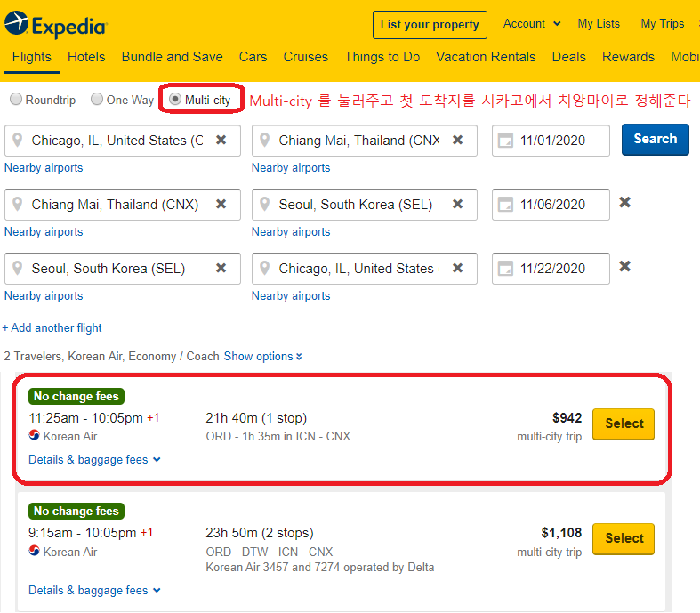This screenshot has width=700, height=613.
Task: Click the Expedia logo
Action: [x=56, y=26]
